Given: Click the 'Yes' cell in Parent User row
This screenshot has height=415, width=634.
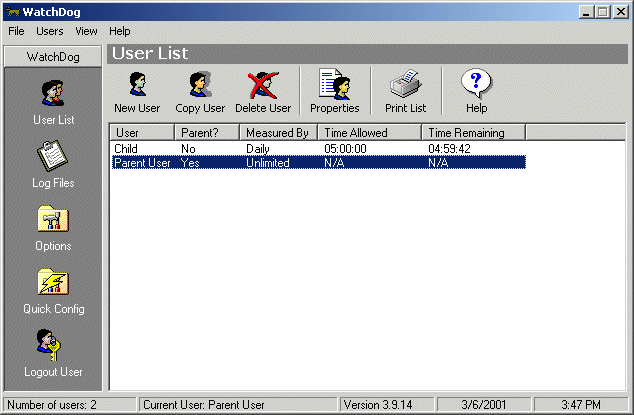Looking at the screenshot, I should click(x=190, y=163).
